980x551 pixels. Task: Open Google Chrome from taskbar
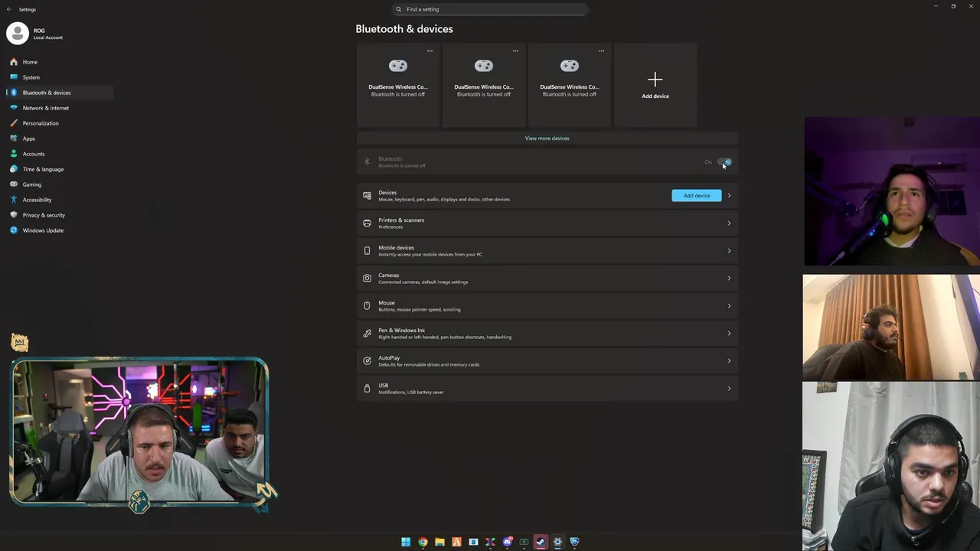423,542
